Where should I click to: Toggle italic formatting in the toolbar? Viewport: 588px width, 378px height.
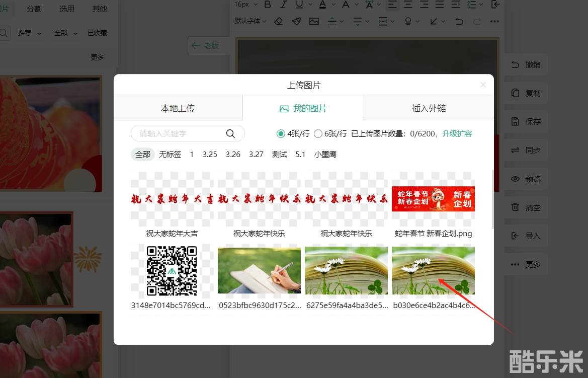pos(284,5)
